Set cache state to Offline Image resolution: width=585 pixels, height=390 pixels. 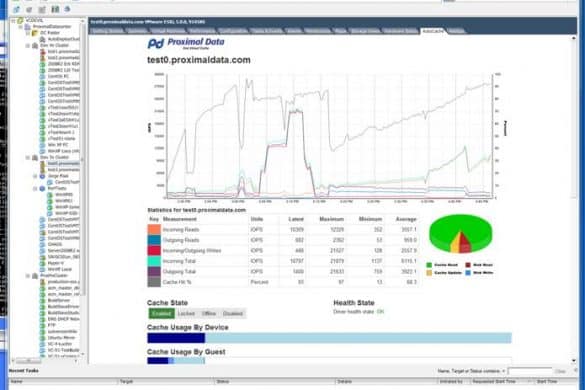(x=209, y=313)
